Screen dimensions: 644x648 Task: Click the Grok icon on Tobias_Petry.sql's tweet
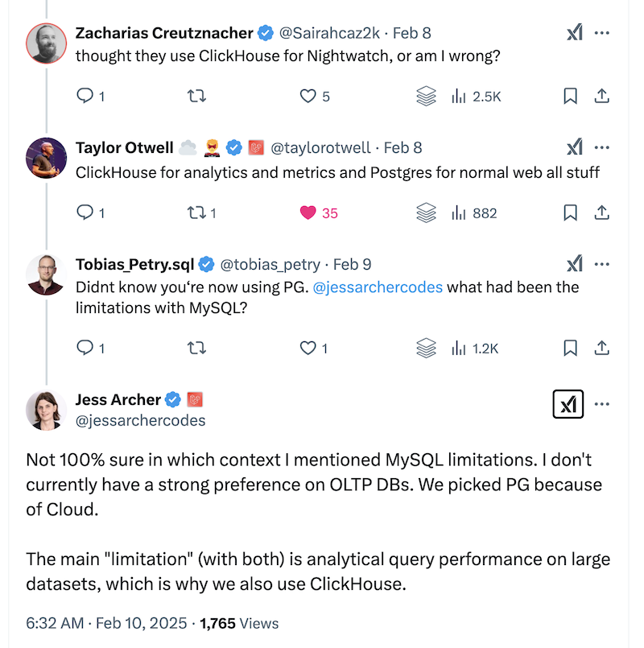pos(574,264)
